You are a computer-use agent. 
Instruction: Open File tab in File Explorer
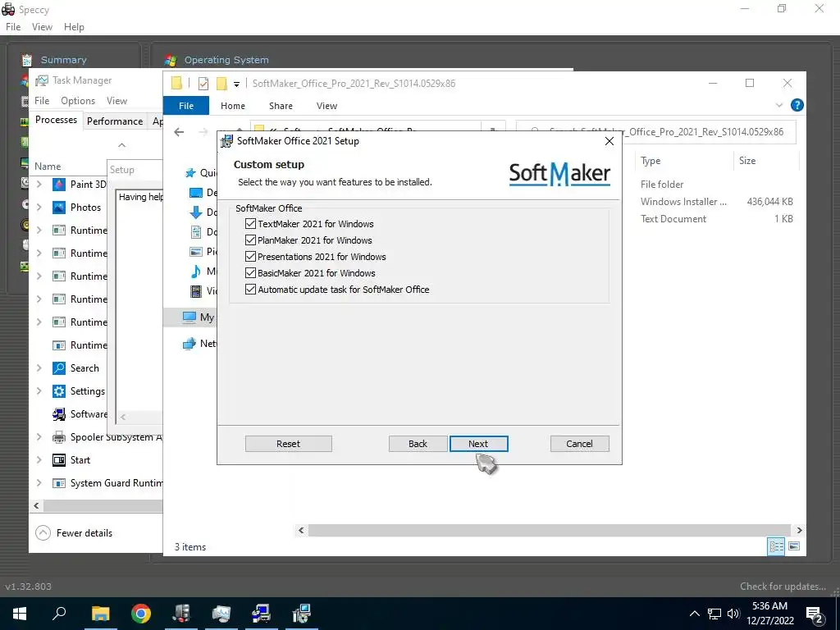coord(186,106)
